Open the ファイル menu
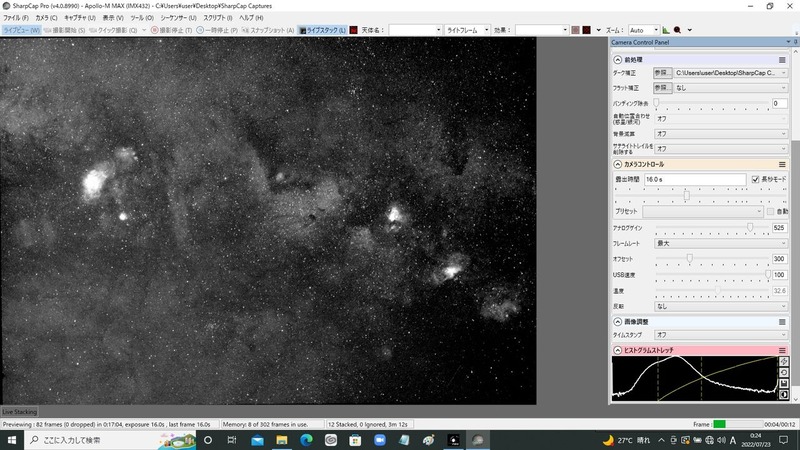 click(16, 18)
